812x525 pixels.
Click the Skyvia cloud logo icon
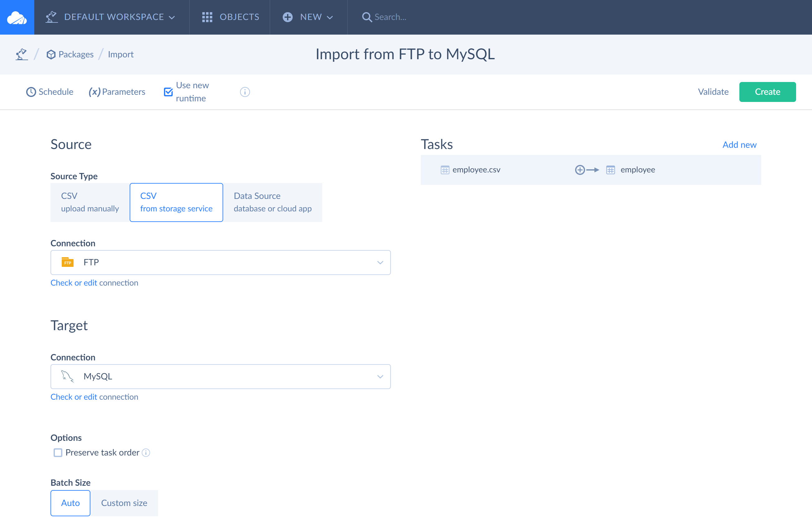pos(17,17)
